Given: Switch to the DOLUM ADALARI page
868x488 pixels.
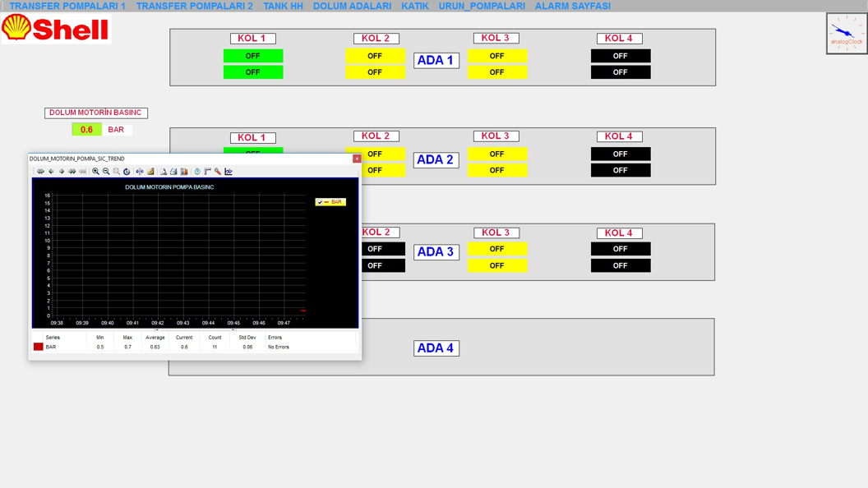Looking at the screenshot, I should click(352, 6).
